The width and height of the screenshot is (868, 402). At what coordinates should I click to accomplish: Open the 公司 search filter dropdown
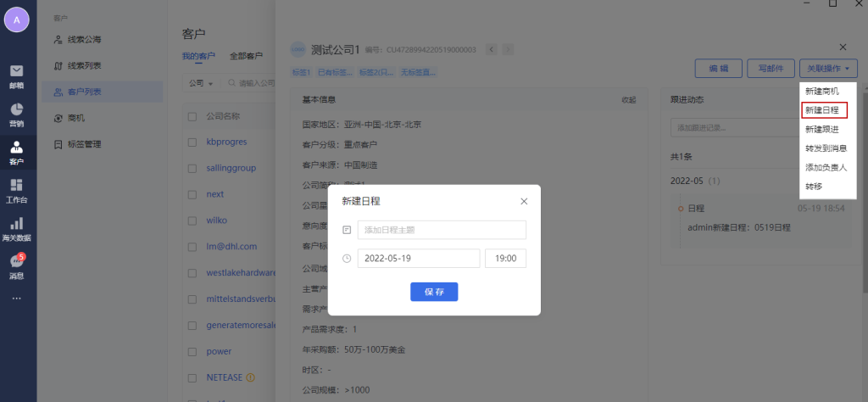[x=201, y=83]
